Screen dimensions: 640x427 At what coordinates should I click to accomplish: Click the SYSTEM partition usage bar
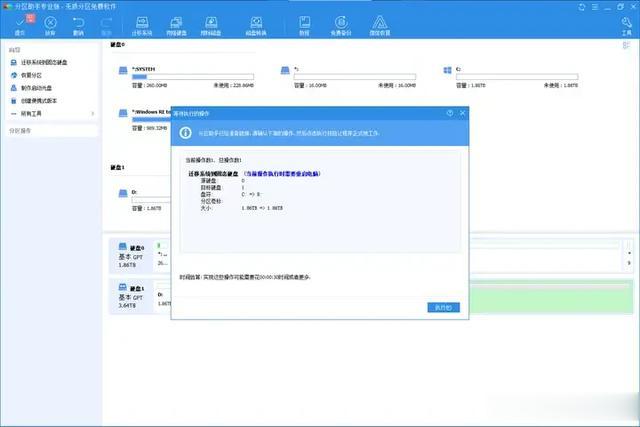click(x=193, y=77)
